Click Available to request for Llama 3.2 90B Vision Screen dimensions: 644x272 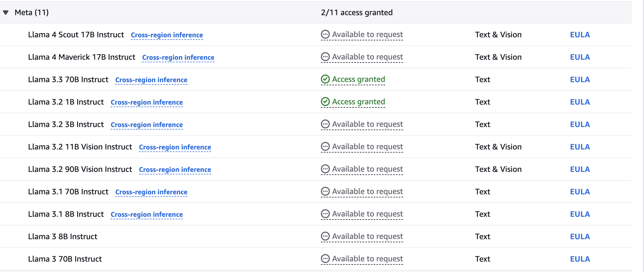pos(367,169)
